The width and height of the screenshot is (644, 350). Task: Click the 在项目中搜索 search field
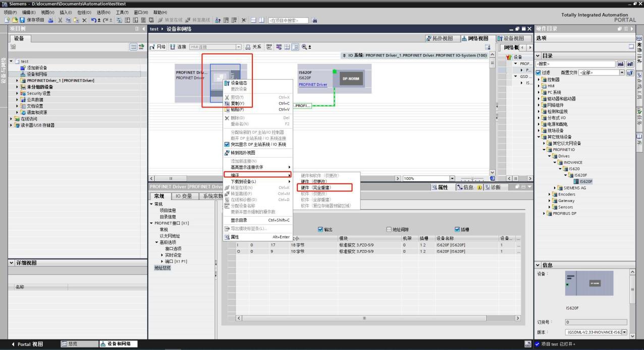(x=289, y=20)
